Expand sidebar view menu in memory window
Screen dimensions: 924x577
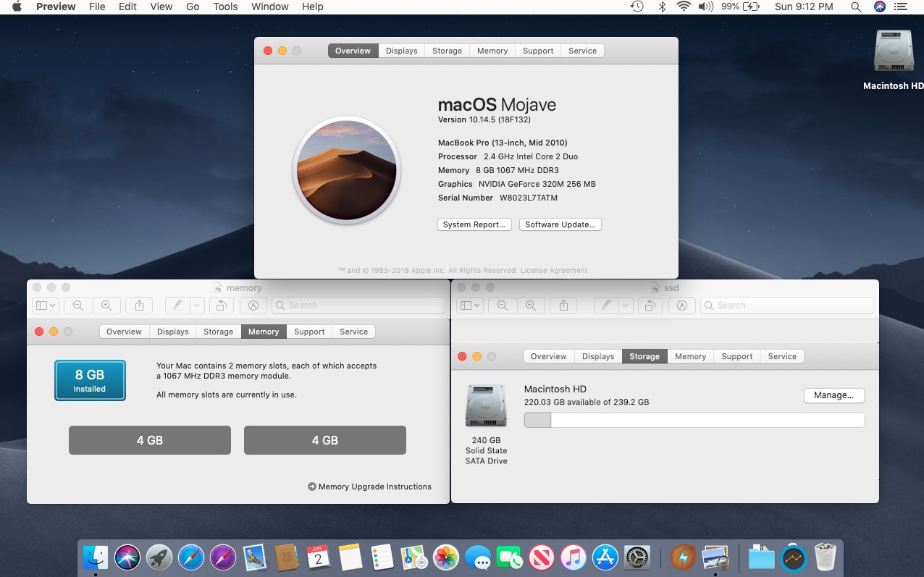pos(46,306)
